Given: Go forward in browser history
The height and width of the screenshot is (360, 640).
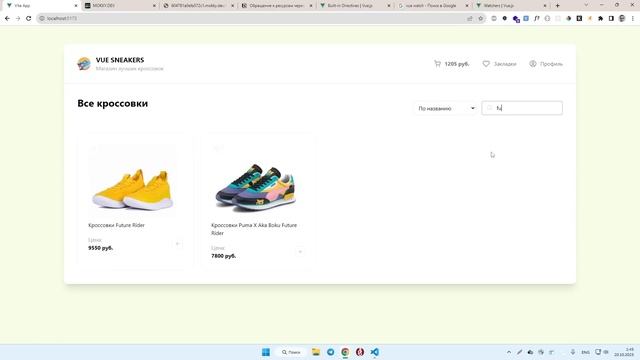Looking at the screenshot, I should [x=18, y=18].
